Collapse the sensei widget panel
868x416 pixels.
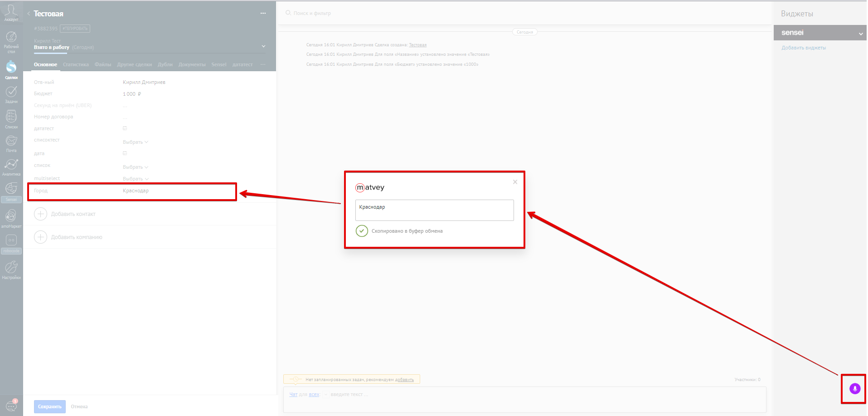tap(860, 34)
